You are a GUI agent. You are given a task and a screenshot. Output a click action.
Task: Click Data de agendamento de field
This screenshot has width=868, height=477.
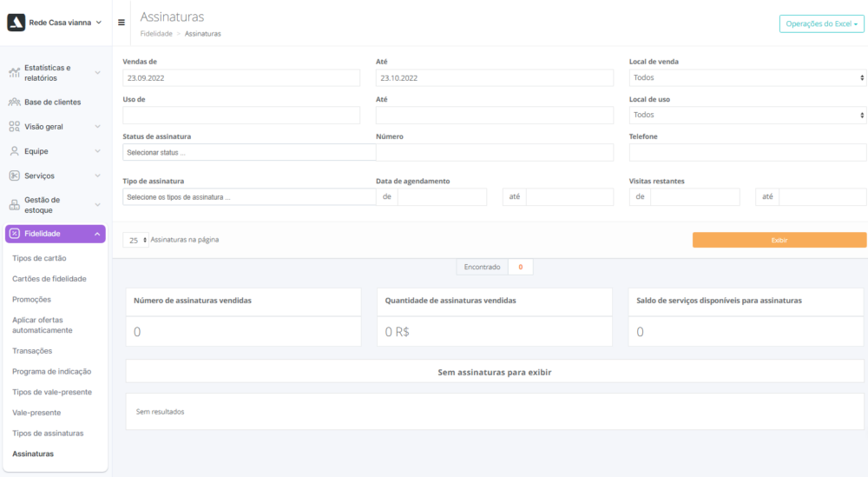442,197
